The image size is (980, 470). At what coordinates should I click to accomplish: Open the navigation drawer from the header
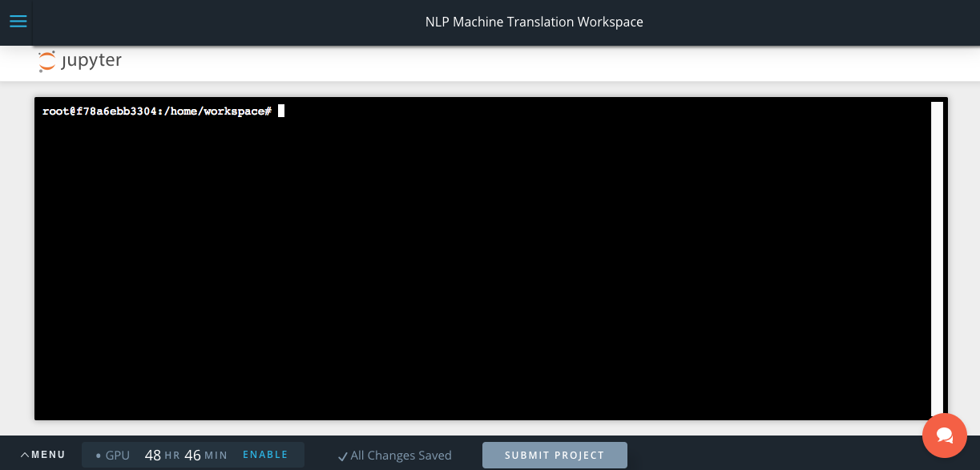coord(18,22)
